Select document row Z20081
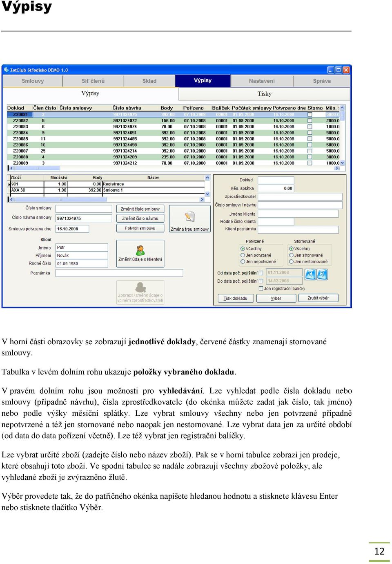This screenshot has height=564, width=392. point(174,114)
